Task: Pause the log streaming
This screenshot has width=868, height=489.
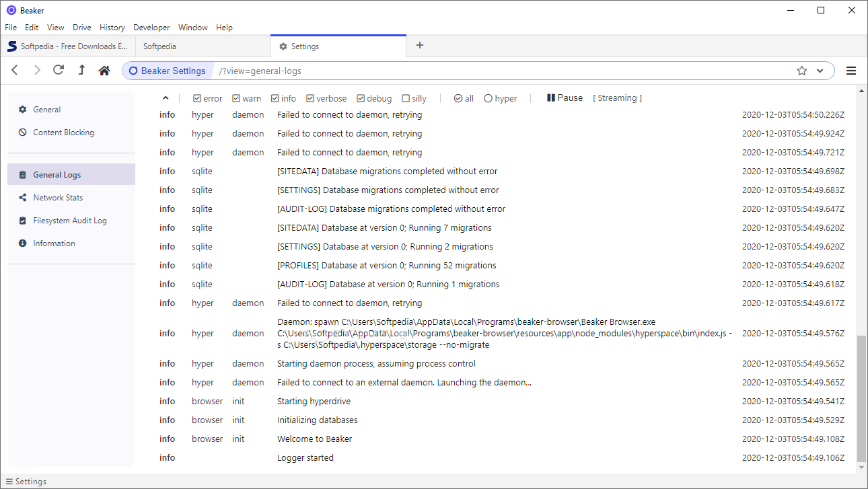Action: [x=565, y=98]
